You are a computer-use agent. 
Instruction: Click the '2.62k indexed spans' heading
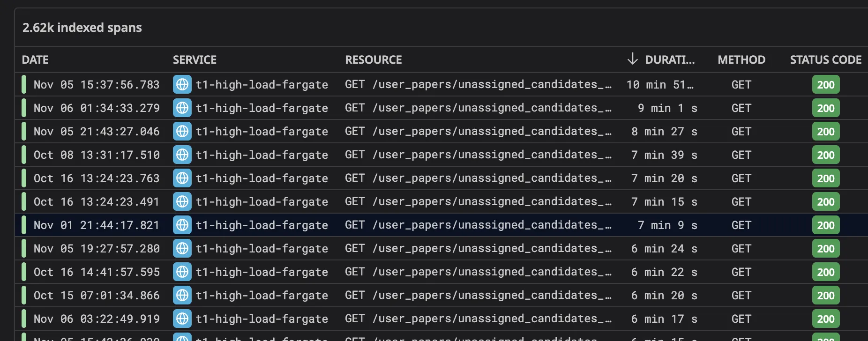pos(82,28)
